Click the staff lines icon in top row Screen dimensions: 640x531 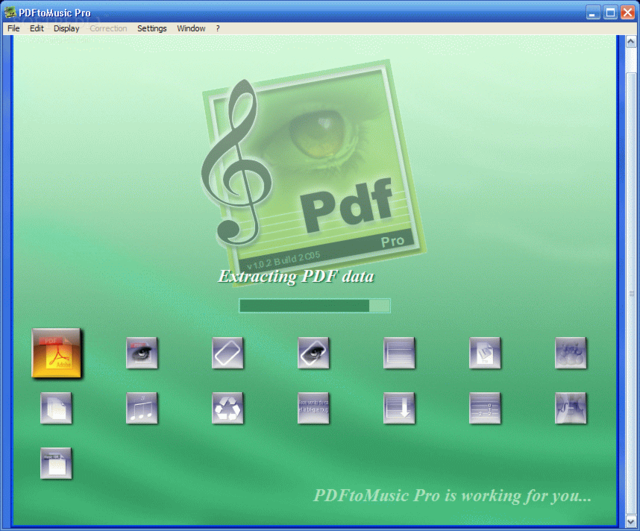(399, 353)
